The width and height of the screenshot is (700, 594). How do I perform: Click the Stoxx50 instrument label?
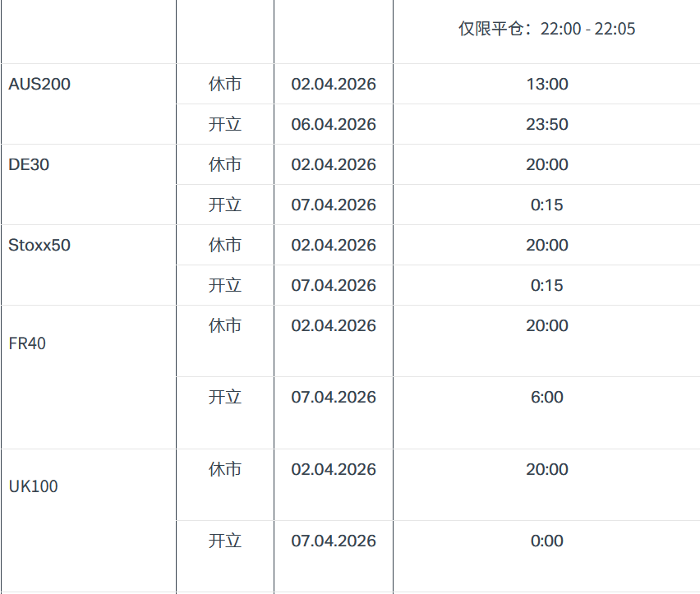pyautogui.click(x=39, y=245)
